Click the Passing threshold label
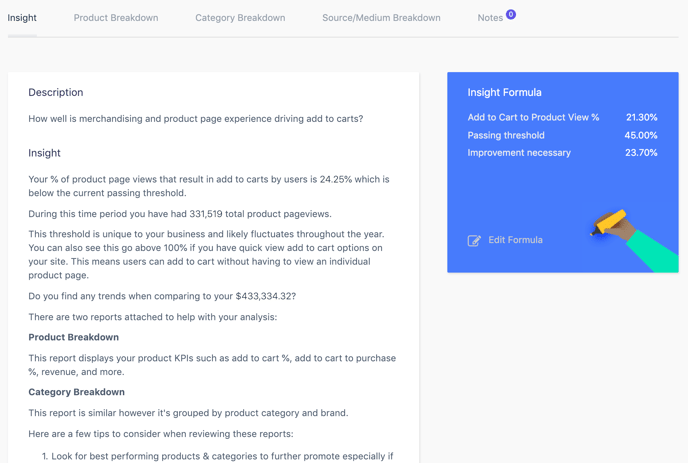 pos(506,135)
